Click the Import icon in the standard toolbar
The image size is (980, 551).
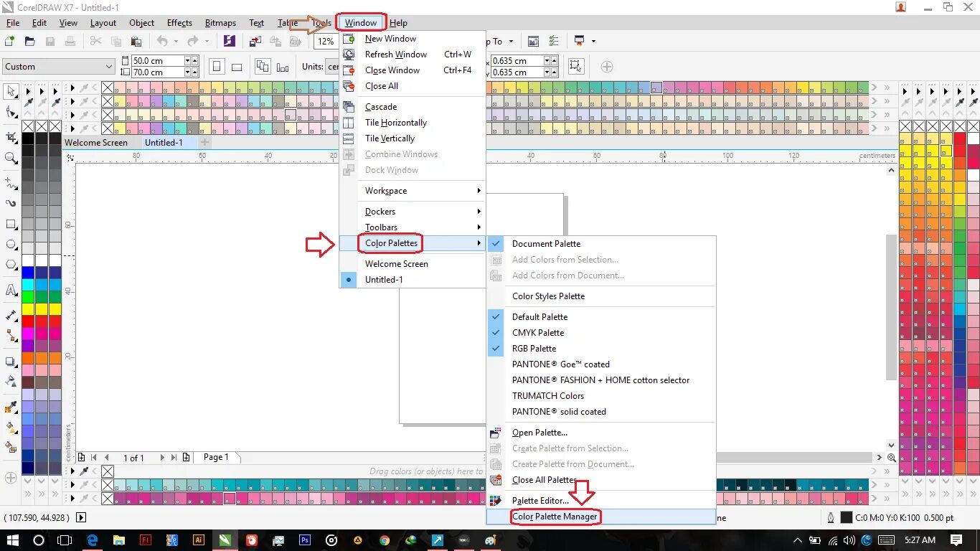click(255, 42)
